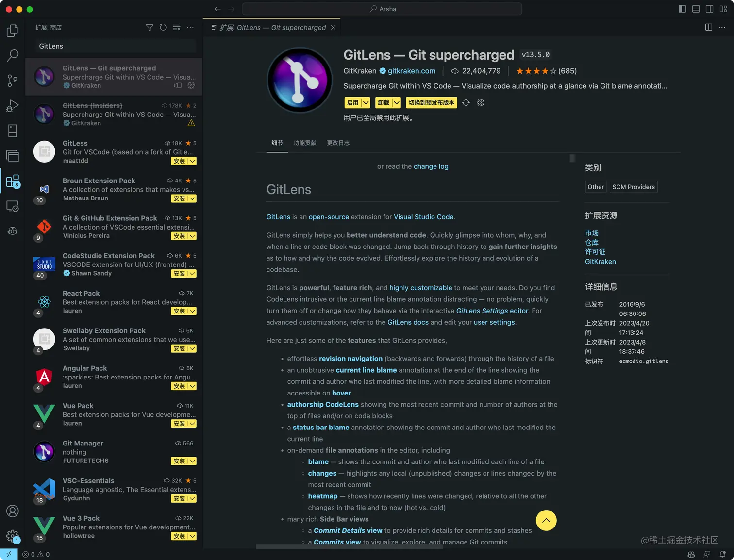Open the Search view in activity bar
Viewport: 734px width, 560px height.
(x=13, y=55)
